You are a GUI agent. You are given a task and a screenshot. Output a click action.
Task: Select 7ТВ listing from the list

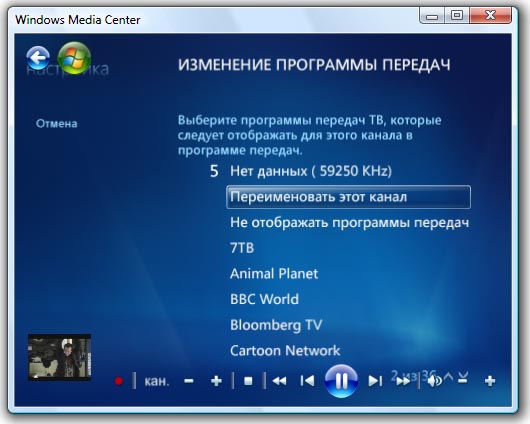tap(242, 248)
